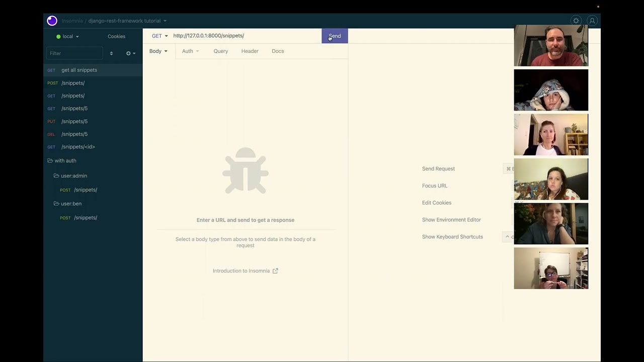This screenshot has height=362, width=644.
Task: Click the Edit Cookies shortcut text
Action: click(437, 203)
